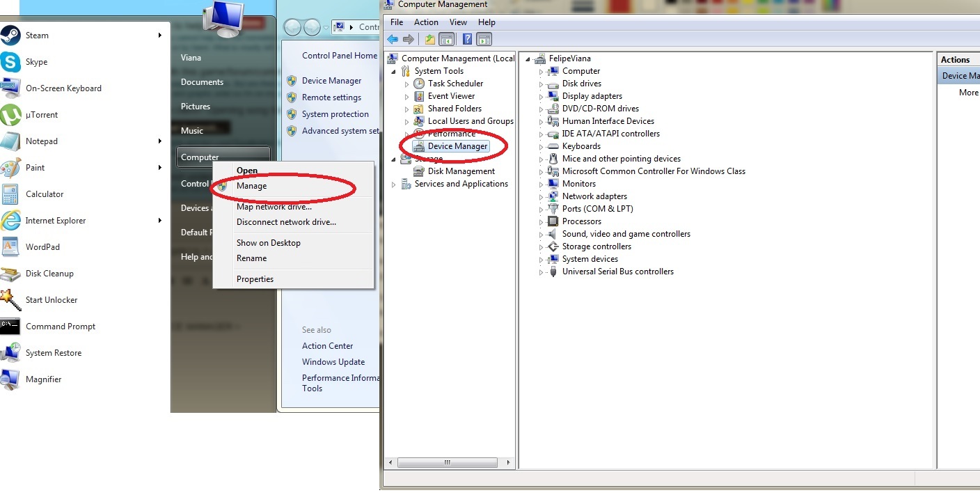Launch µTorrent via its green icon
The width and height of the screenshot is (980, 495).
pos(10,115)
